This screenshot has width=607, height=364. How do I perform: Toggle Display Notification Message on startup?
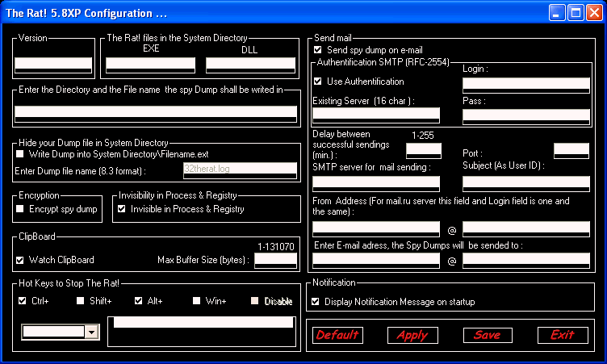click(316, 302)
